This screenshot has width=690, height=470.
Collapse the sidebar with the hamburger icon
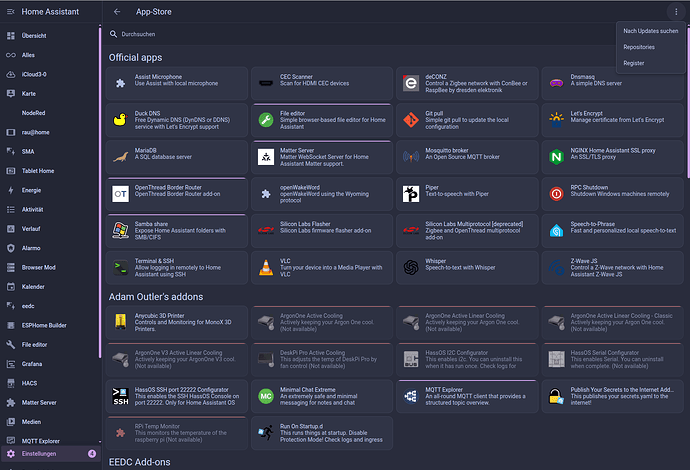pos(11,12)
